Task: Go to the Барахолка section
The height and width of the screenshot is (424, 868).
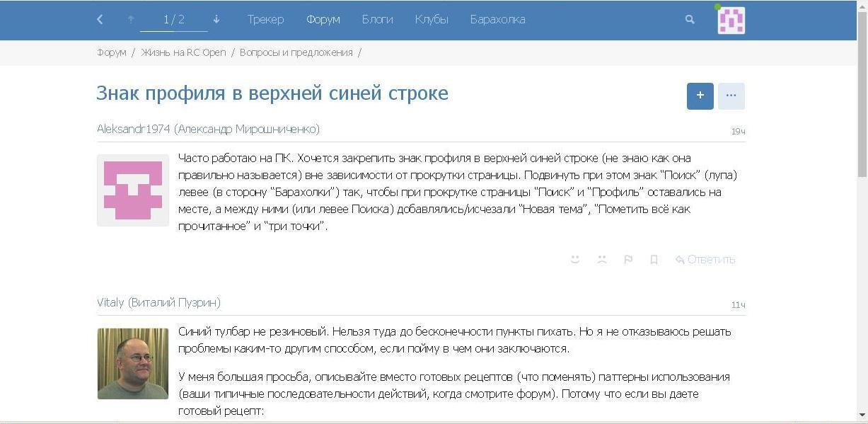Action: pos(497,20)
